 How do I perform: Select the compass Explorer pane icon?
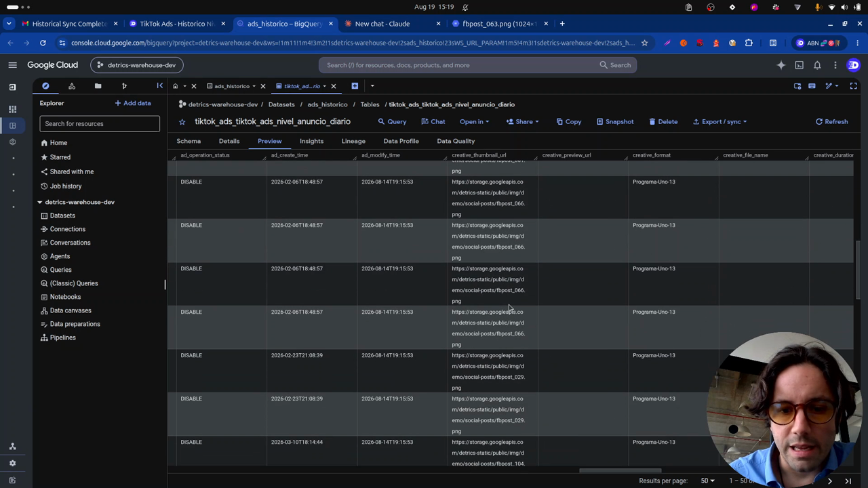coord(45,86)
